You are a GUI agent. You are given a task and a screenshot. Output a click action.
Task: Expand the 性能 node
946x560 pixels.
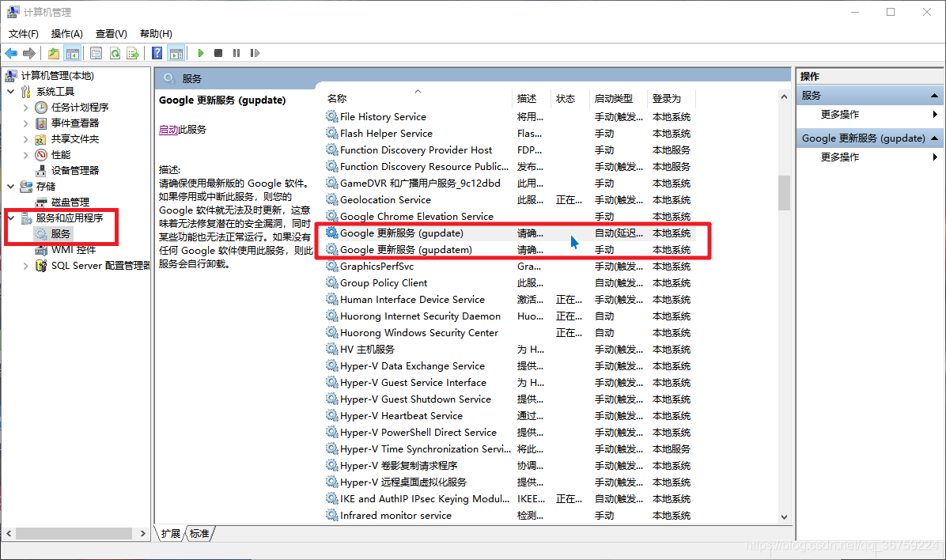(x=25, y=155)
